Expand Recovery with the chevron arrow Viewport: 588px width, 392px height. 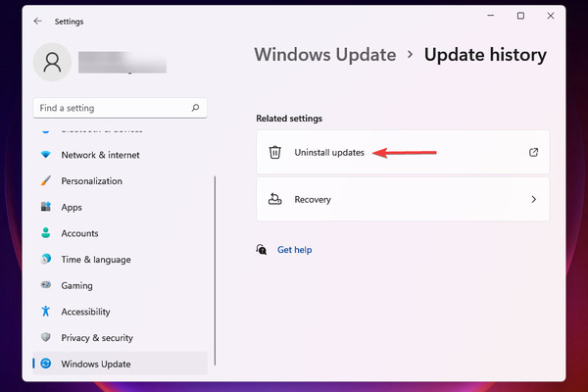534,199
